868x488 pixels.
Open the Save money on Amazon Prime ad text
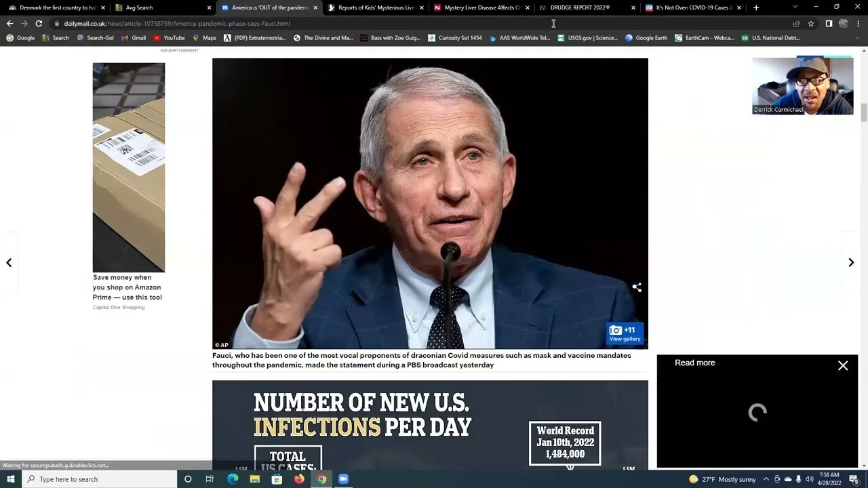(127, 287)
